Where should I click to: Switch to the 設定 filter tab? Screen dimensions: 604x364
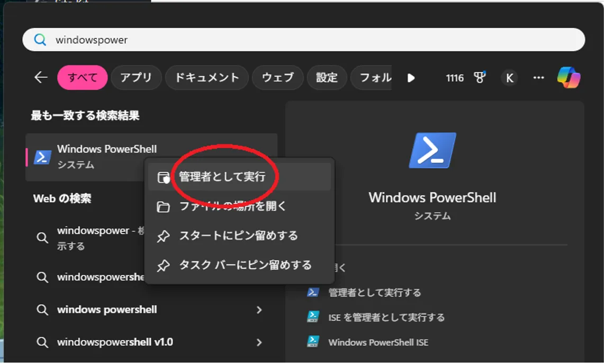click(327, 77)
